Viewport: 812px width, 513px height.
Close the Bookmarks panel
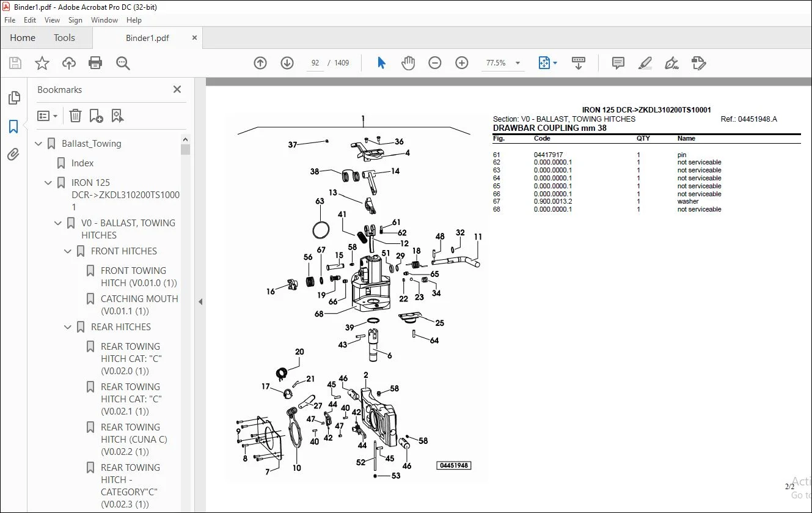(x=177, y=89)
